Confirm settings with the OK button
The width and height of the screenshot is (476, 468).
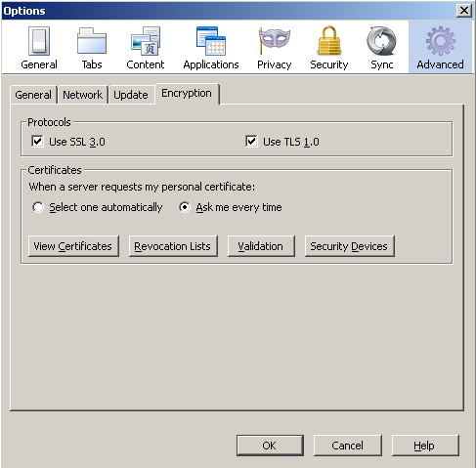[x=270, y=446]
